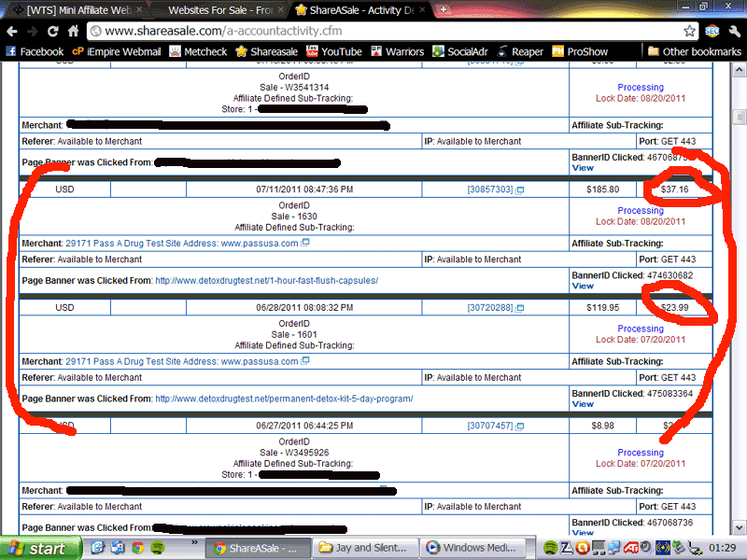The image size is (747, 560).
Task: Open merchant link for Sale 1601
Action: 182,361
